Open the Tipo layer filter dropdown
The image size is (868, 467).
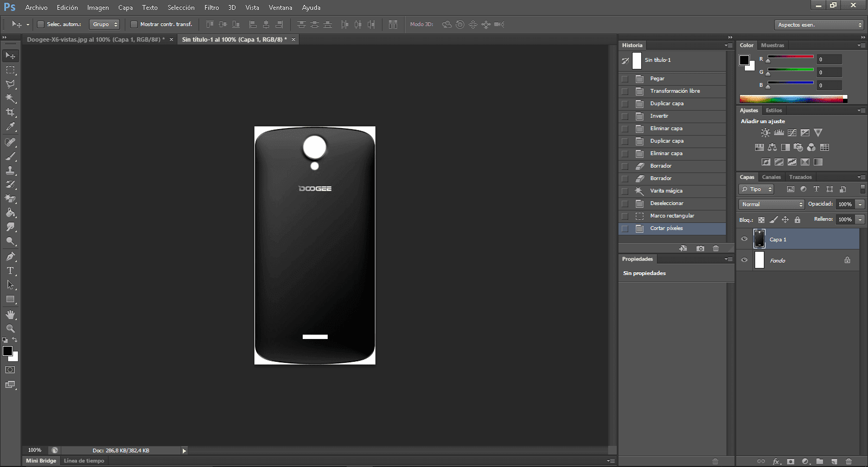click(x=756, y=189)
